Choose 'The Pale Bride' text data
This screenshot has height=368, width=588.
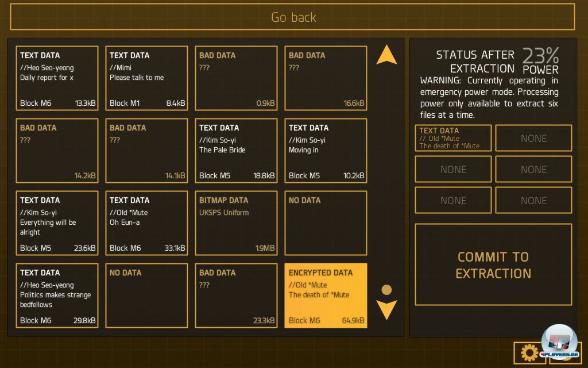point(236,151)
